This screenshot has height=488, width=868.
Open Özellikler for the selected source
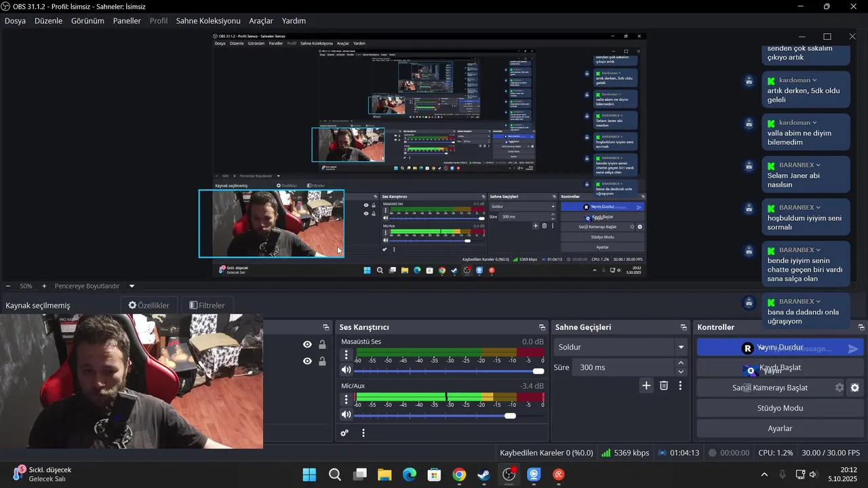pyautogui.click(x=149, y=305)
